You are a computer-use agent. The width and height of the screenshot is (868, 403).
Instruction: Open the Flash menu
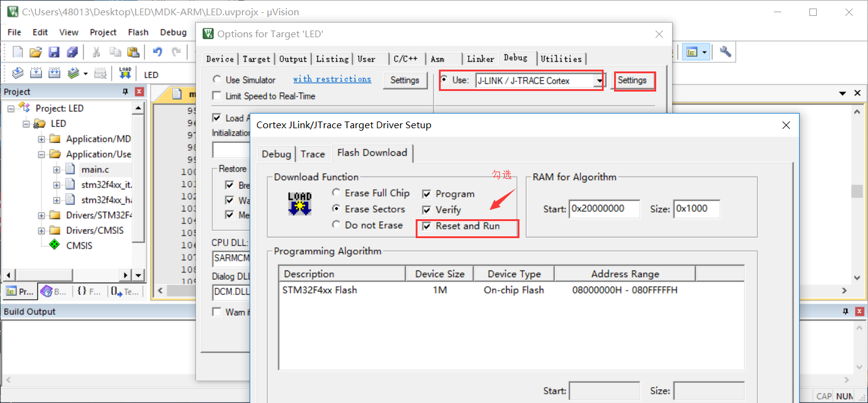tap(138, 32)
